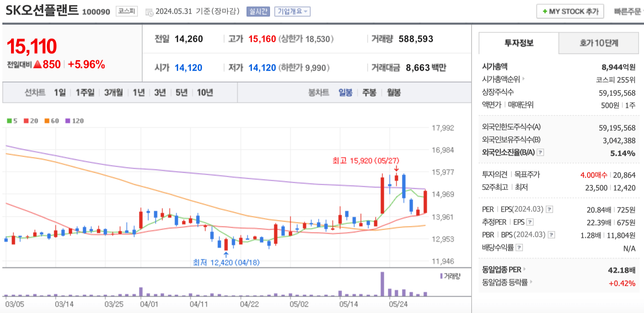644x313 pixels.
Task: Click the tallest volume bar near 05/24
Action: pos(382,284)
